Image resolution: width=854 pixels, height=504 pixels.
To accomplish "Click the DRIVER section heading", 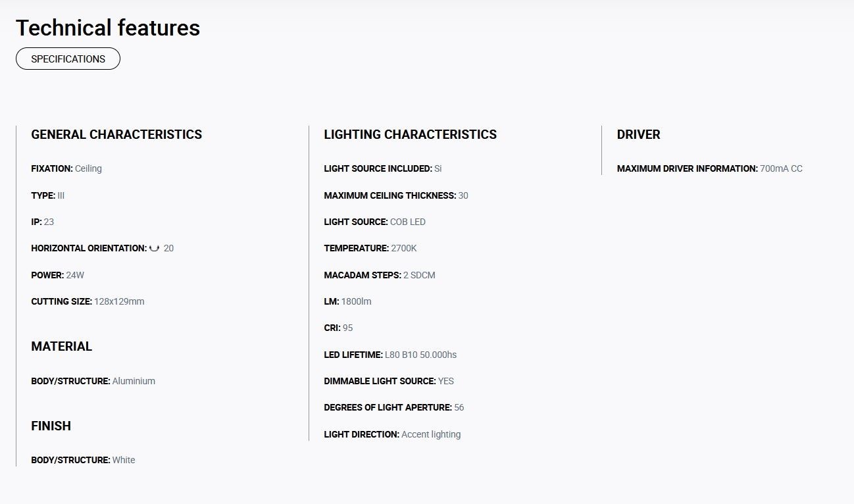I will click(x=638, y=134).
